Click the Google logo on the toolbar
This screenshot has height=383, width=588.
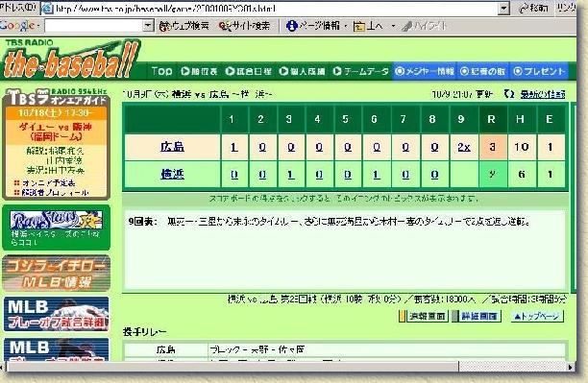click(x=17, y=26)
